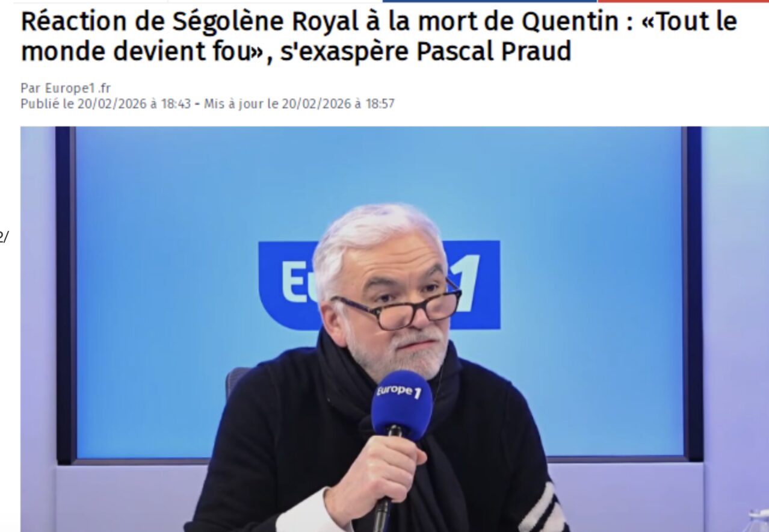This screenshot has width=769, height=532.
Task: Click the "Pascal Praud" name in the headline
Action: tap(493, 51)
